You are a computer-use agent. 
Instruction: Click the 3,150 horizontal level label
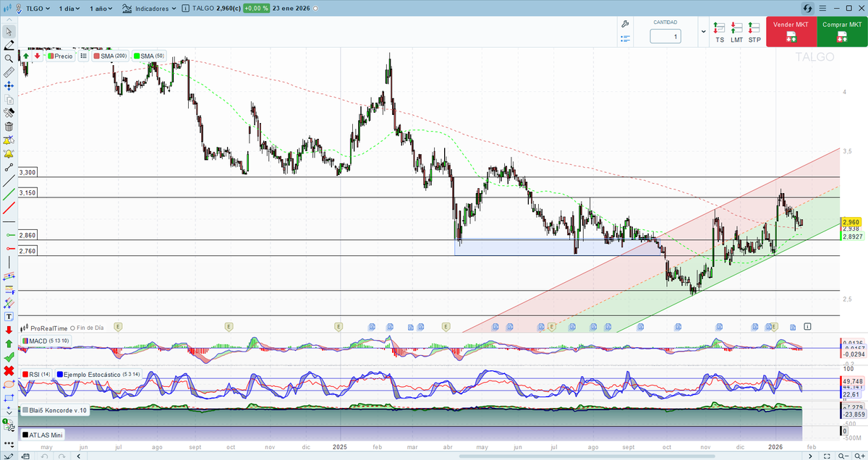[28, 193]
